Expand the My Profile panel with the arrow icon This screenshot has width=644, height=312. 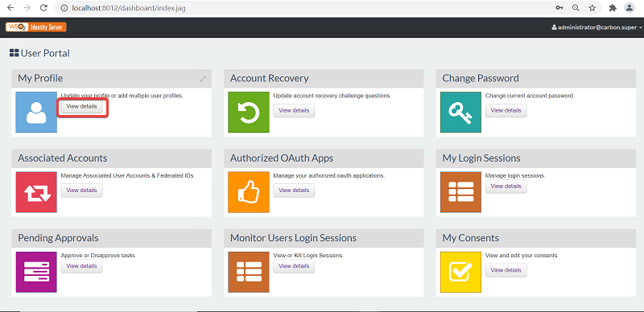coord(203,79)
